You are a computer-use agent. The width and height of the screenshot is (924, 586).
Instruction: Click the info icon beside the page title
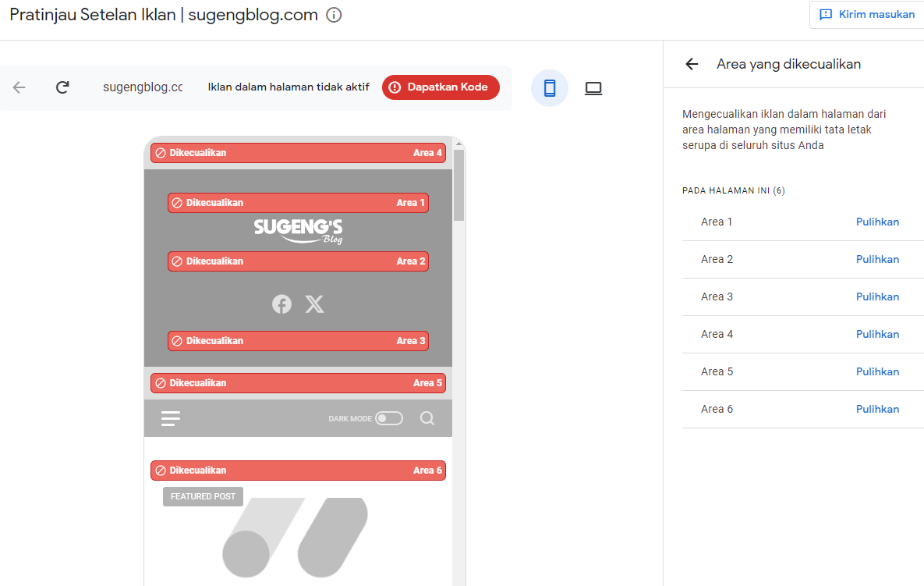(x=334, y=15)
